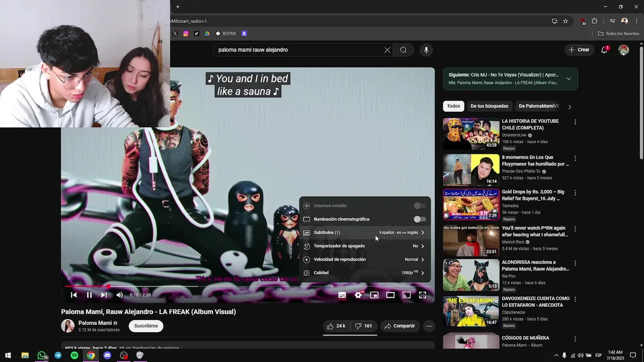Click the Compartir button
The height and width of the screenshot is (362, 644).
[x=400, y=326]
